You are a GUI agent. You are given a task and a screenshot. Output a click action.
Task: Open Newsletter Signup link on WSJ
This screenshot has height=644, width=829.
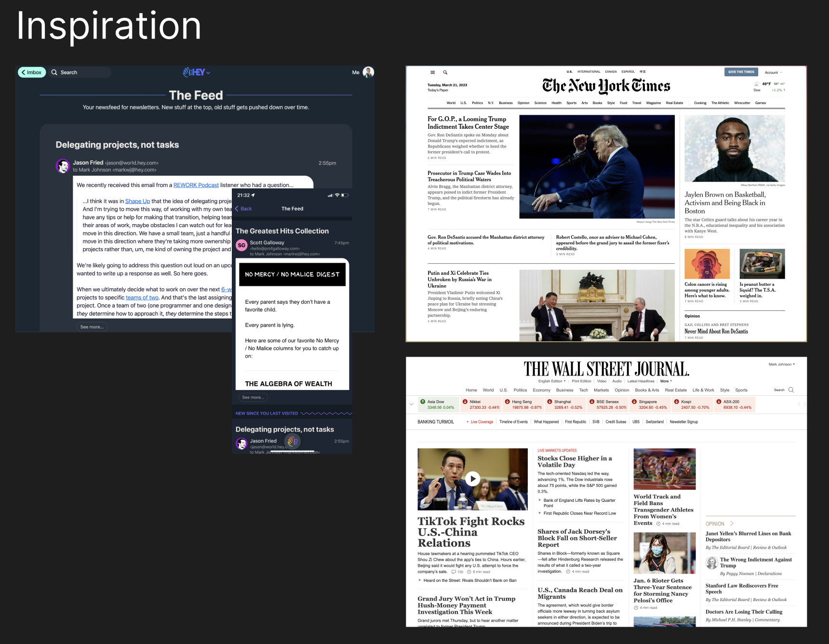683,422
